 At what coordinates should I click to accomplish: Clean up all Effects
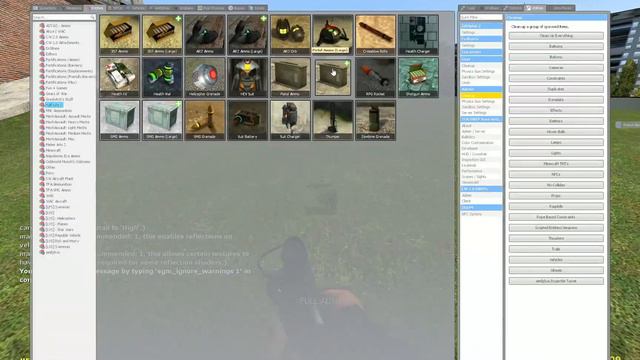pos(556,110)
